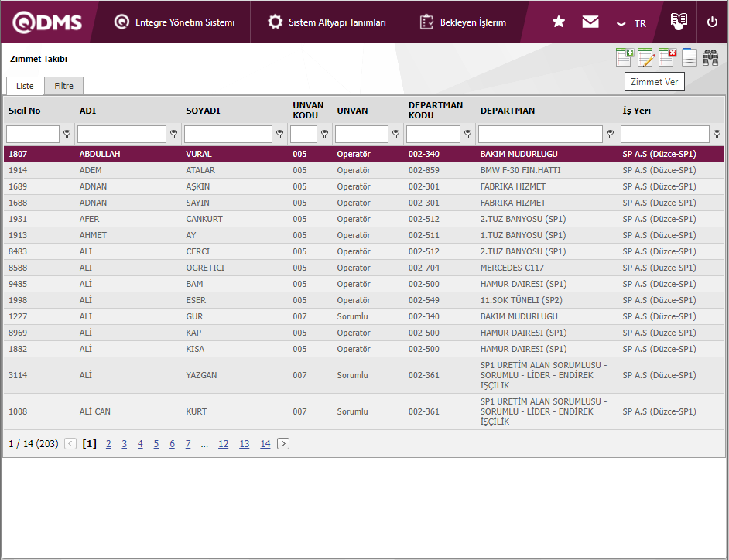Click filter icon beside Sicil No field

pos(67,135)
